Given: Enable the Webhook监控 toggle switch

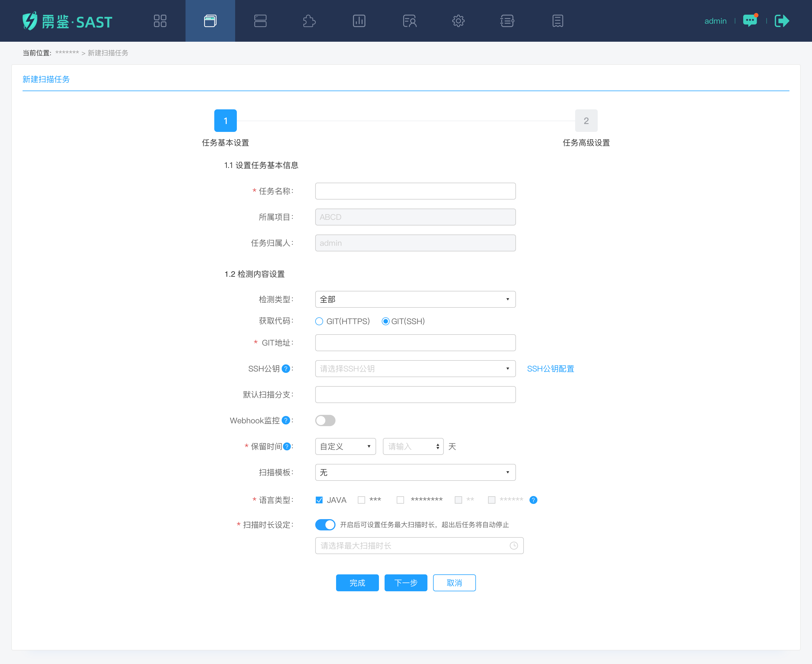Looking at the screenshot, I should [325, 420].
